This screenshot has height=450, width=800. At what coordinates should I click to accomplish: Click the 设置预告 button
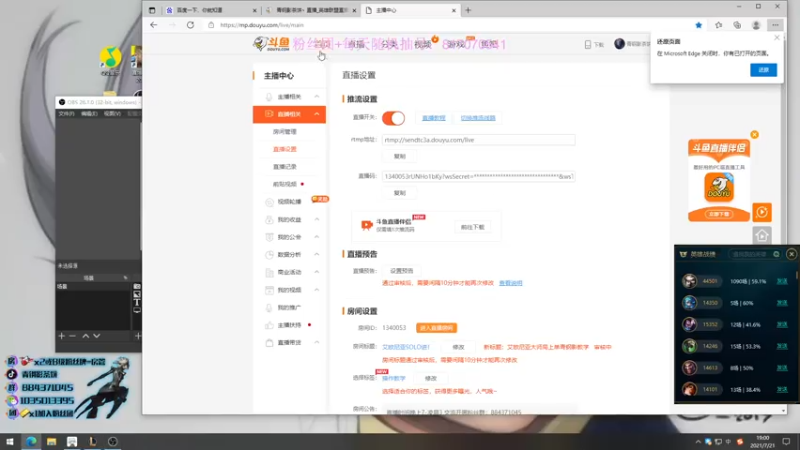[402, 271]
